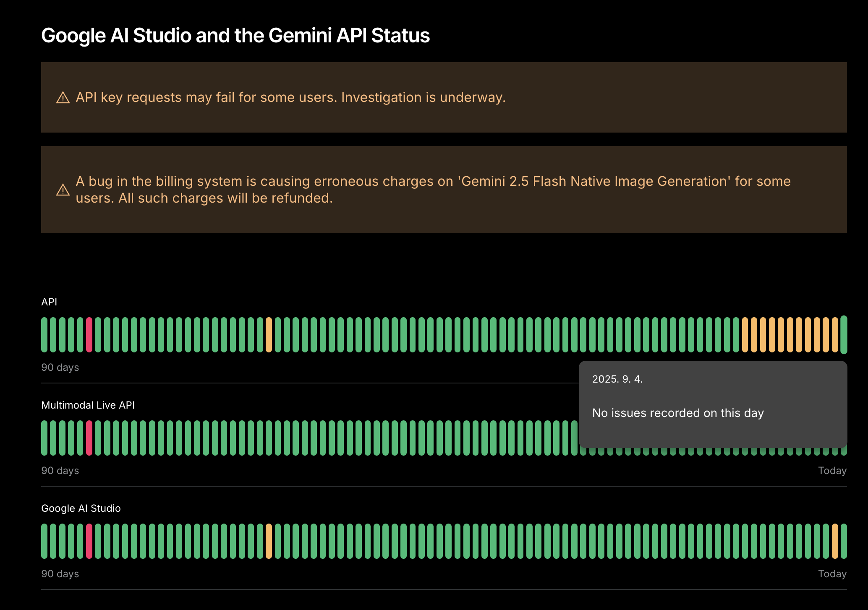This screenshot has height=610, width=868.
Task: Click 'Today' label under Google AI Studio row
Action: click(x=832, y=574)
